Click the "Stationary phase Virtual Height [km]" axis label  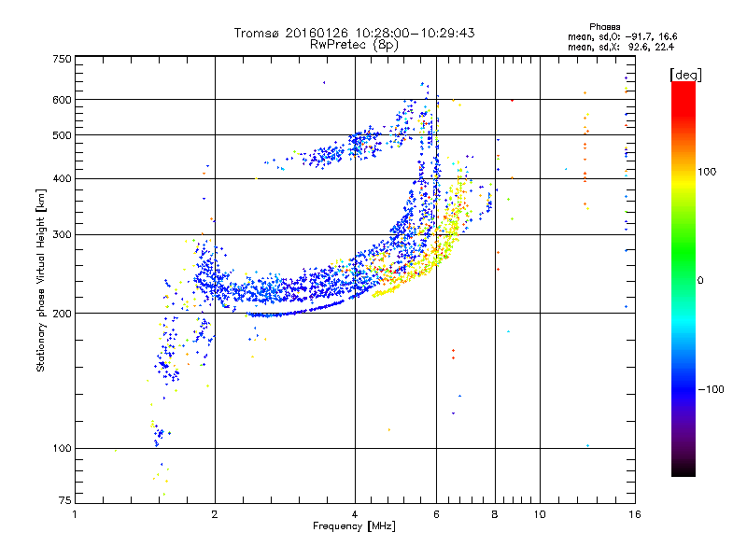pyautogui.click(x=41, y=281)
